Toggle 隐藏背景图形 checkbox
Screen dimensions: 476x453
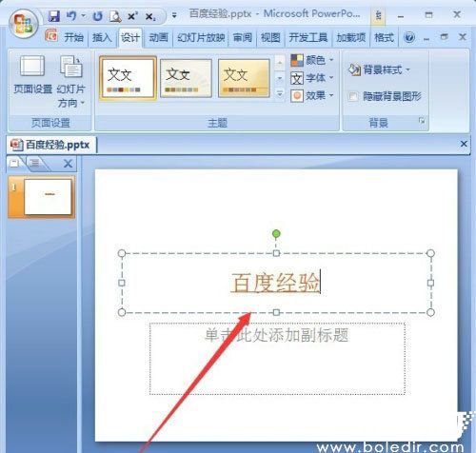pos(353,96)
